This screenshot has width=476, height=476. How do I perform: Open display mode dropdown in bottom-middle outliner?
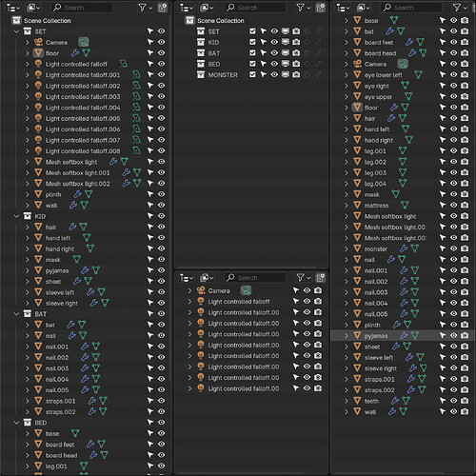pos(207,278)
